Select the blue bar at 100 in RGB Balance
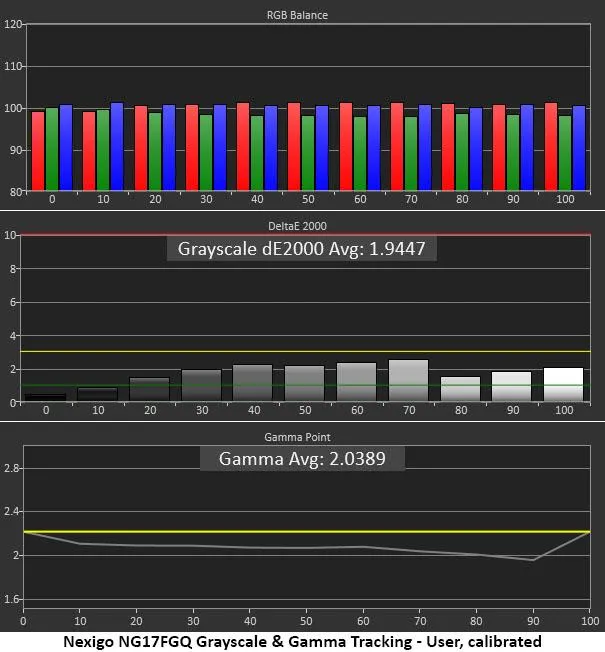605x652 pixels. [x=579, y=148]
